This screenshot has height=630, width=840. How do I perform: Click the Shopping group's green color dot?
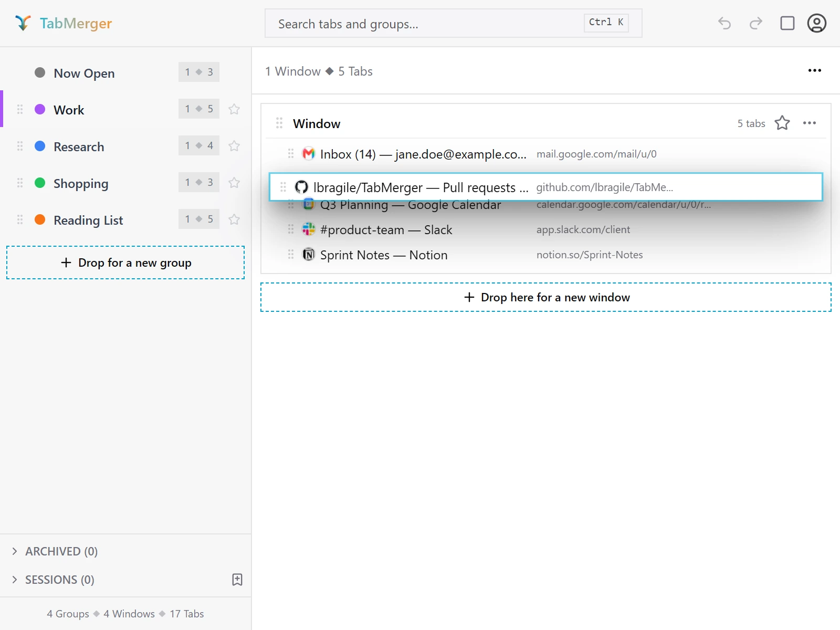pos(40,183)
